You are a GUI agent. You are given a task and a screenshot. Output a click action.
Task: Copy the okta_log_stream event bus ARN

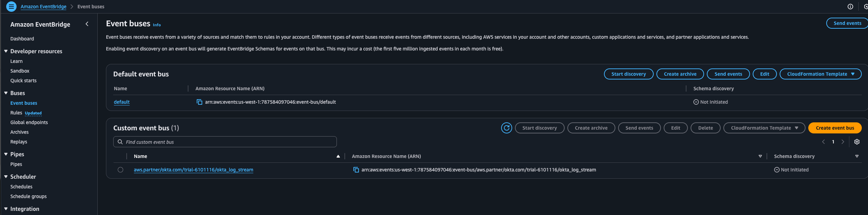pos(356,170)
